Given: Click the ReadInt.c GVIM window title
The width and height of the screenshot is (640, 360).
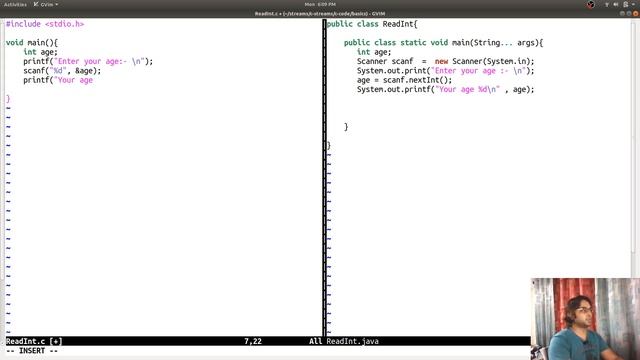Looking at the screenshot, I should [320, 13].
